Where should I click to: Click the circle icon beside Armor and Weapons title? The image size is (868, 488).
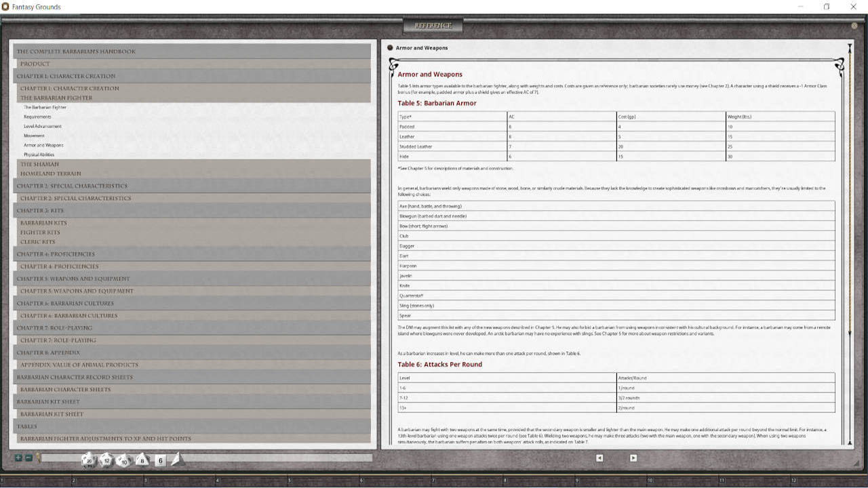click(x=390, y=47)
